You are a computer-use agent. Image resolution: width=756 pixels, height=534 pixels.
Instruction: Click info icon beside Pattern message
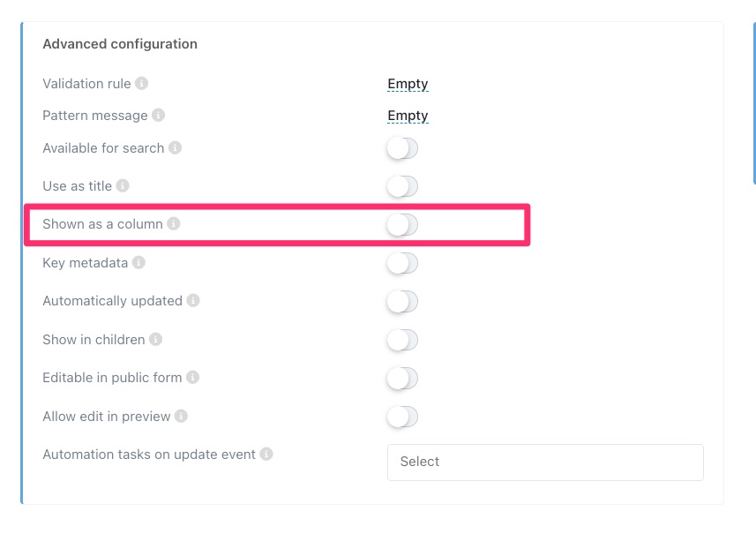click(158, 116)
